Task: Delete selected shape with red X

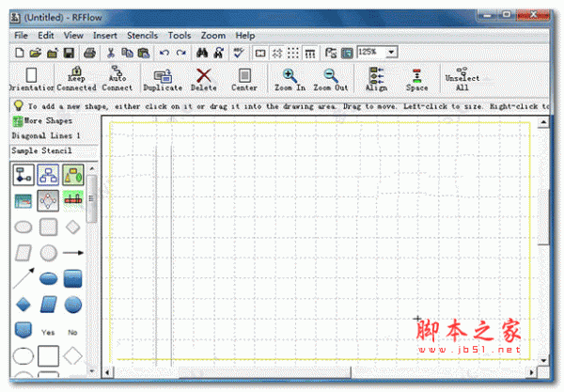Action: pyautogui.click(x=204, y=80)
